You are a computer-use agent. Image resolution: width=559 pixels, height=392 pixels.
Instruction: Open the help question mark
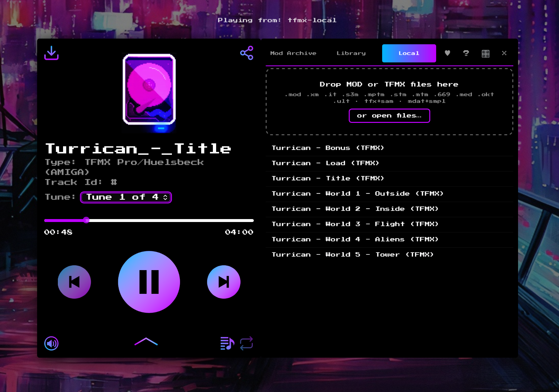tap(466, 53)
